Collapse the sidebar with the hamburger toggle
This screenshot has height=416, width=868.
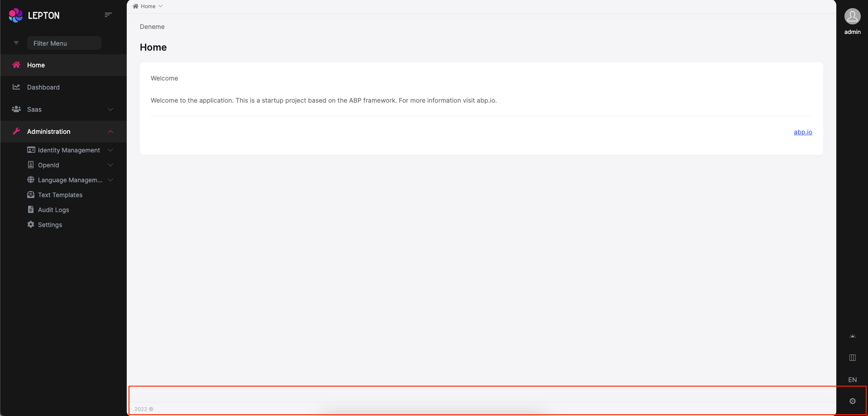108,14
